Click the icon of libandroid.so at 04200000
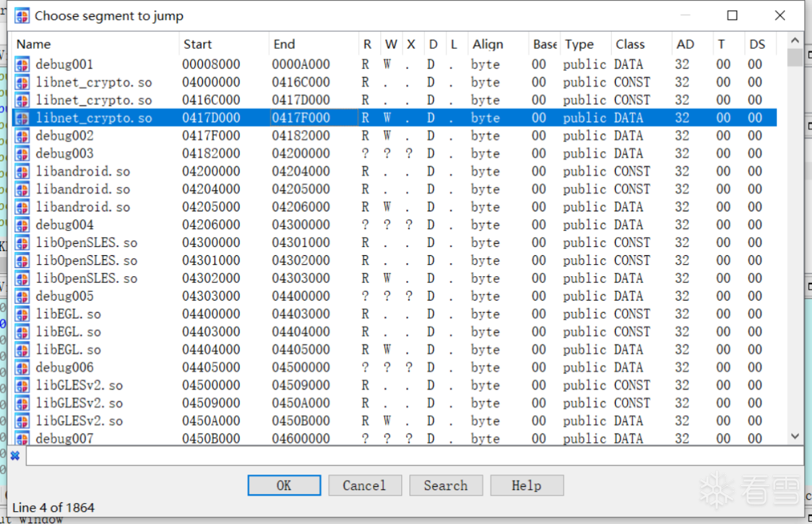Screen dimensions: 812x524 click(22, 171)
